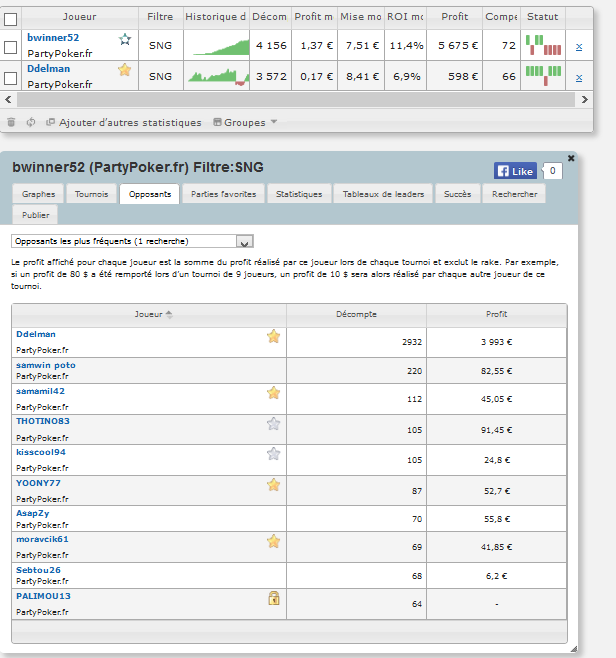
Task: Open the Statistiques tab
Action: click(x=299, y=194)
